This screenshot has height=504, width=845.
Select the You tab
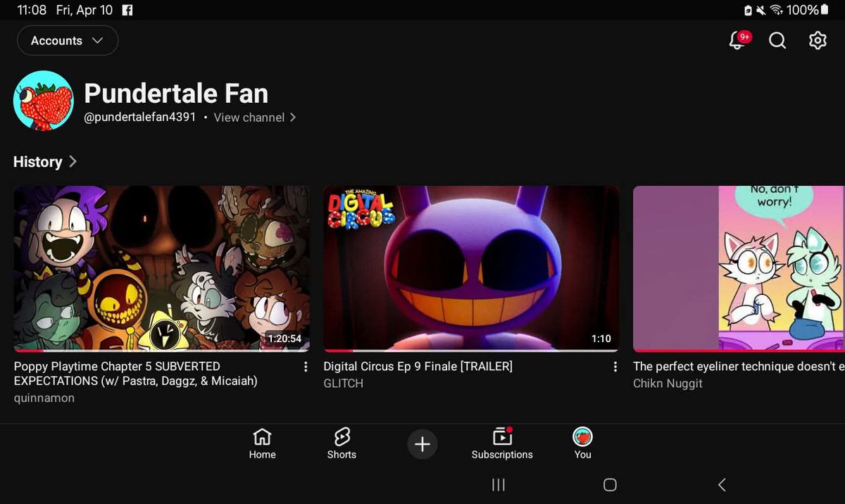(582, 444)
